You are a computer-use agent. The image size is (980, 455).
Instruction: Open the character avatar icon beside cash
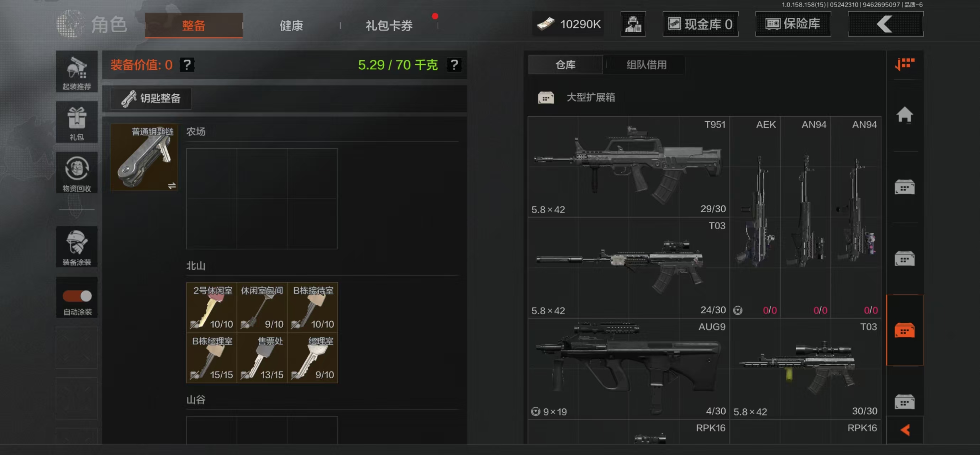(633, 24)
